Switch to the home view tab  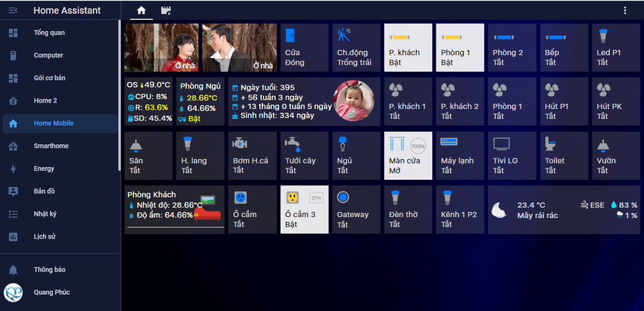click(142, 11)
